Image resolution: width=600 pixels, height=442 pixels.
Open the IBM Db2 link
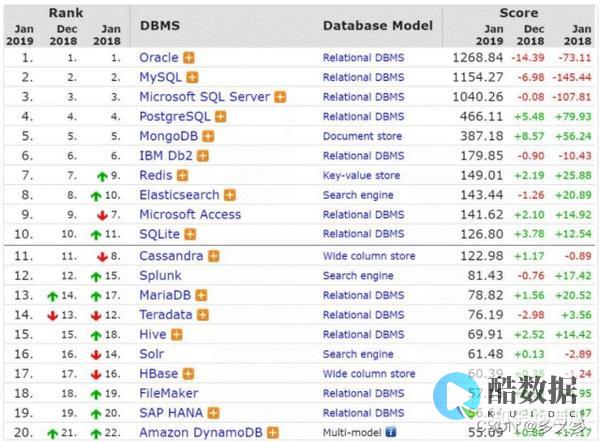(166, 156)
